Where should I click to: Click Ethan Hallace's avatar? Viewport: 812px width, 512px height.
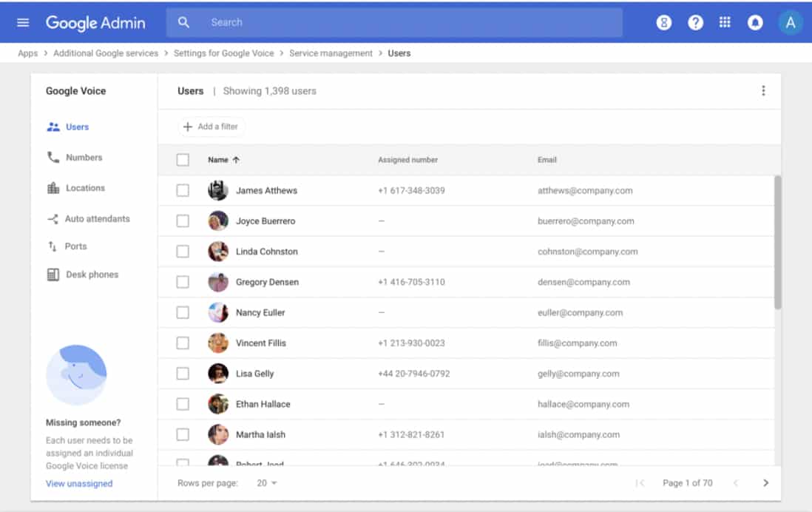click(218, 404)
